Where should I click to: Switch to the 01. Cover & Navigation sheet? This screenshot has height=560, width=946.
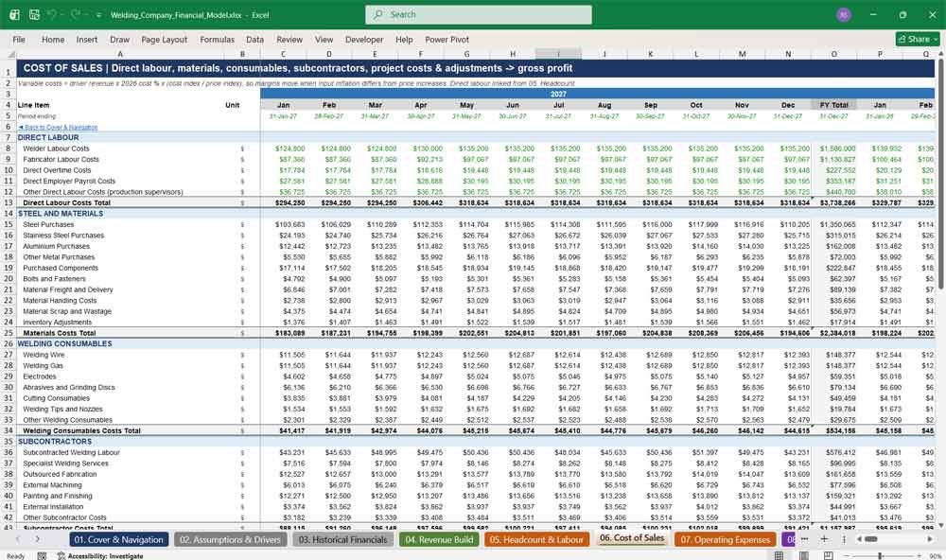[x=119, y=539]
